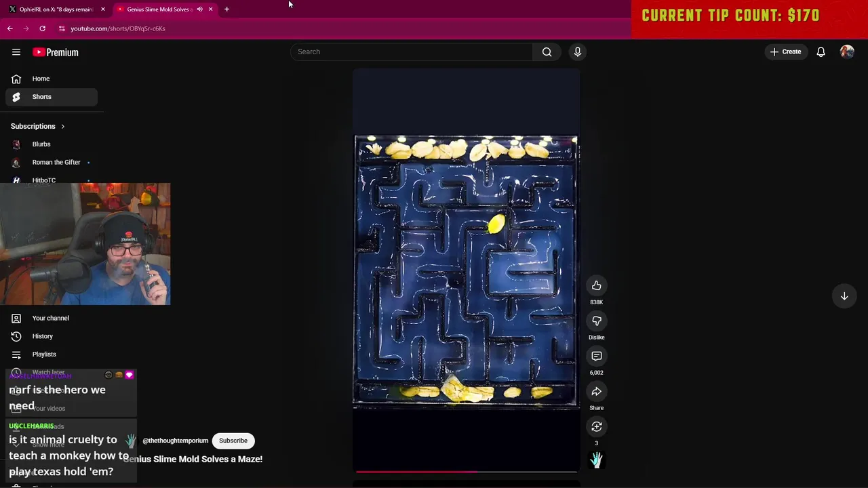Go to YouTube Premium home logo
Screen dimensions: 868x488
tap(56, 52)
